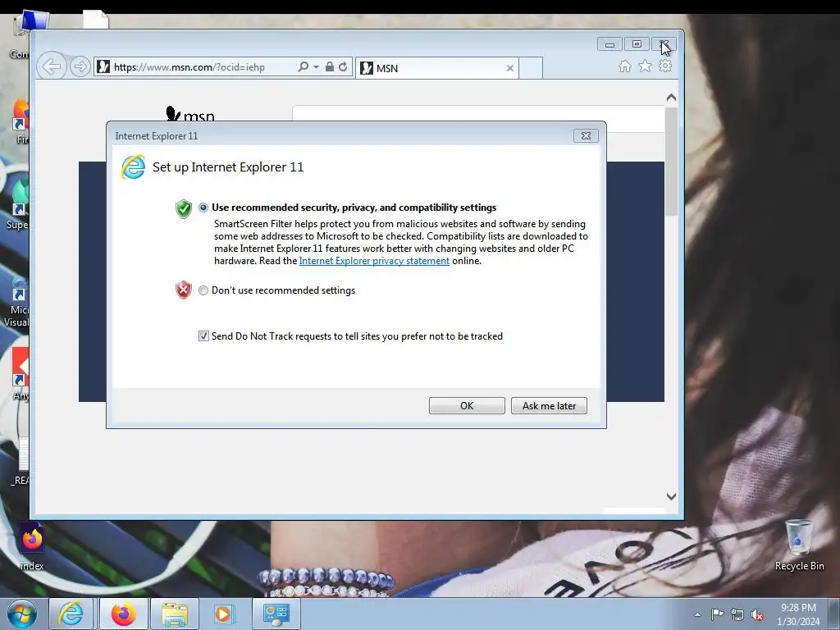
Task: Open Favorites star icon
Action: (x=645, y=66)
